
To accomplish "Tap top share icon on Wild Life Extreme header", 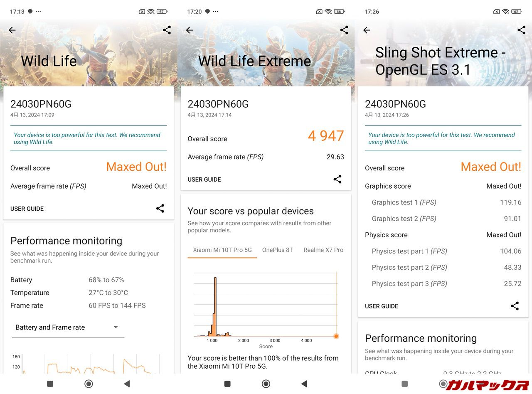I will point(344,30).
